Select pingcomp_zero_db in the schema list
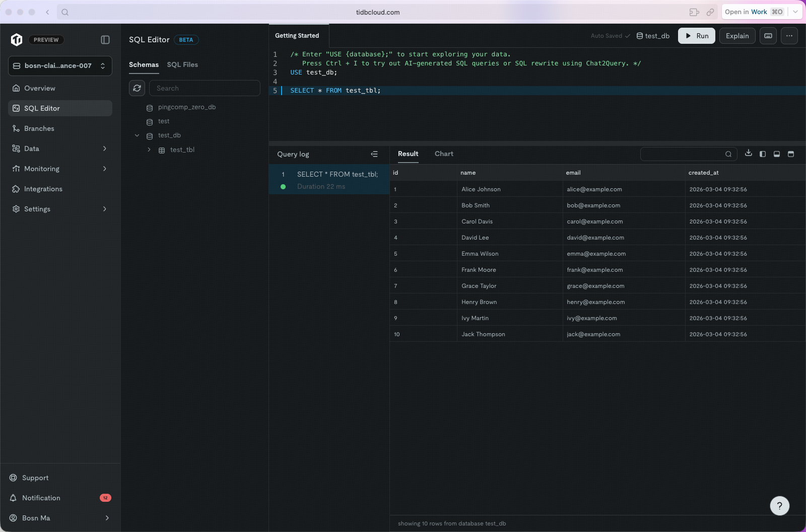The width and height of the screenshot is (806, 532). pos(186,107)
